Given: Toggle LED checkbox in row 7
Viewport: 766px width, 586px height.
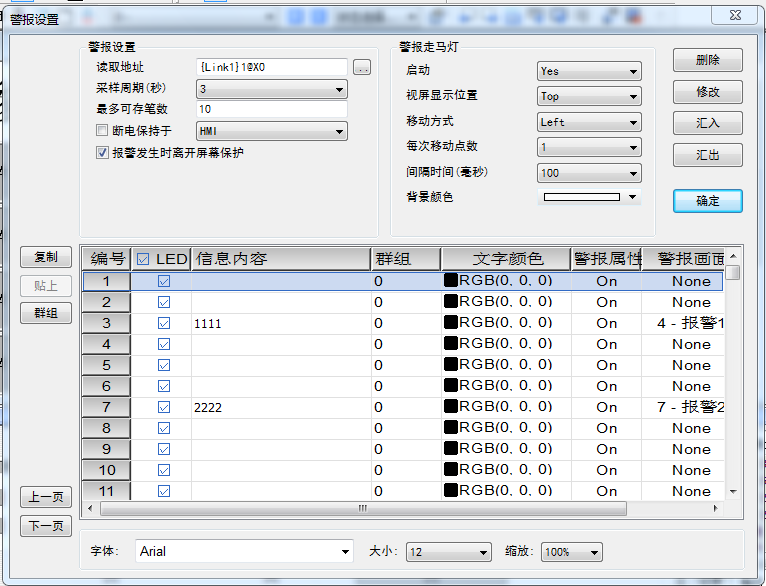Looking at the screenshot, I should point(164,407).
